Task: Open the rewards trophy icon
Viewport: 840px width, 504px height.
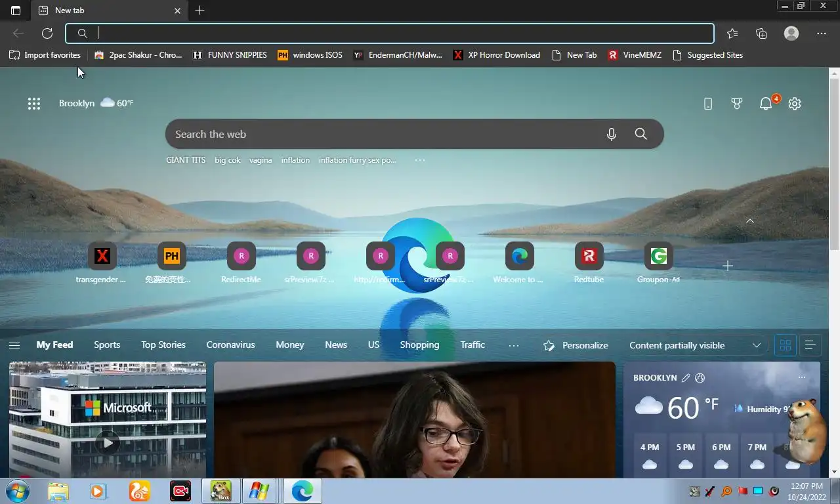Action: click(737, 103)
